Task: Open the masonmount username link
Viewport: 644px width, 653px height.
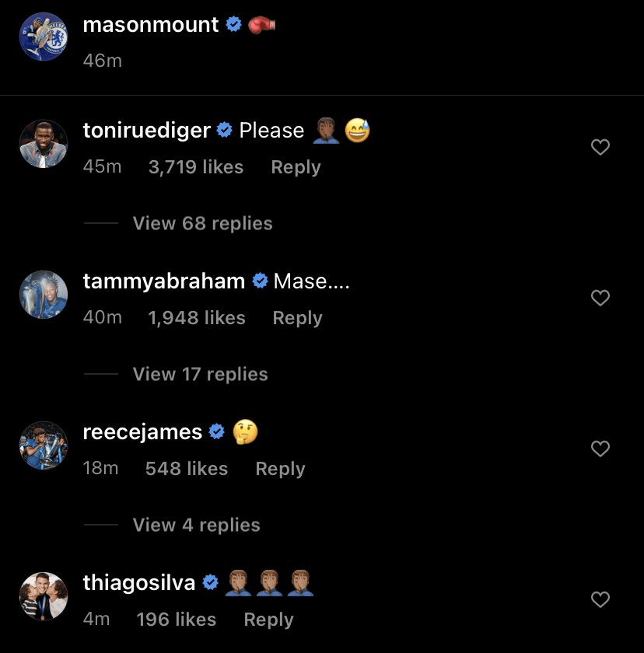Action: point(151,25)
